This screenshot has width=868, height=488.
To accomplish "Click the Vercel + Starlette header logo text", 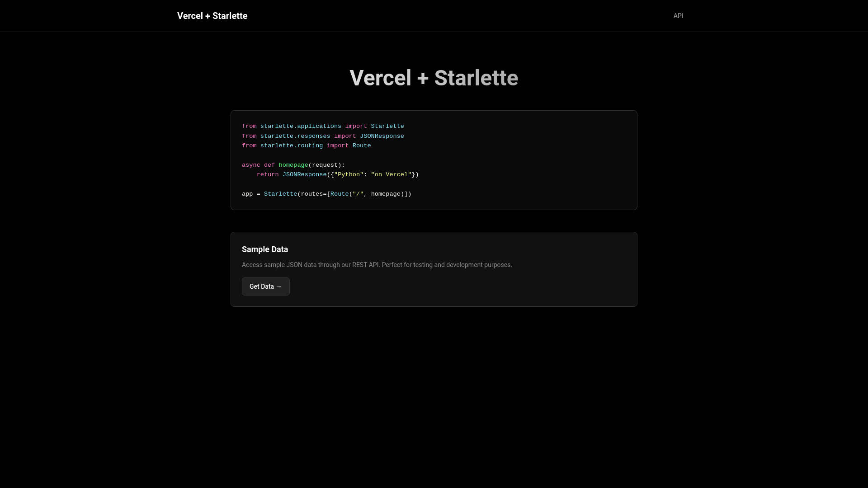I will (212, 16).
